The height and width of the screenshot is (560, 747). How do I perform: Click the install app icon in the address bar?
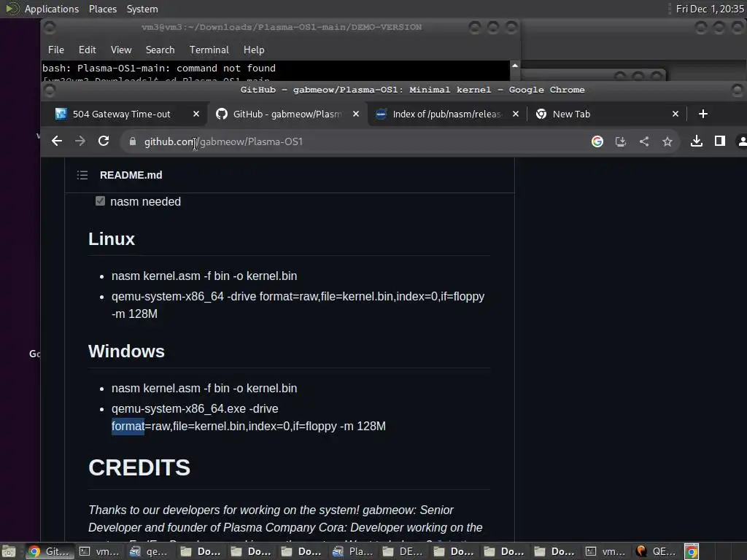click(620, 141)
